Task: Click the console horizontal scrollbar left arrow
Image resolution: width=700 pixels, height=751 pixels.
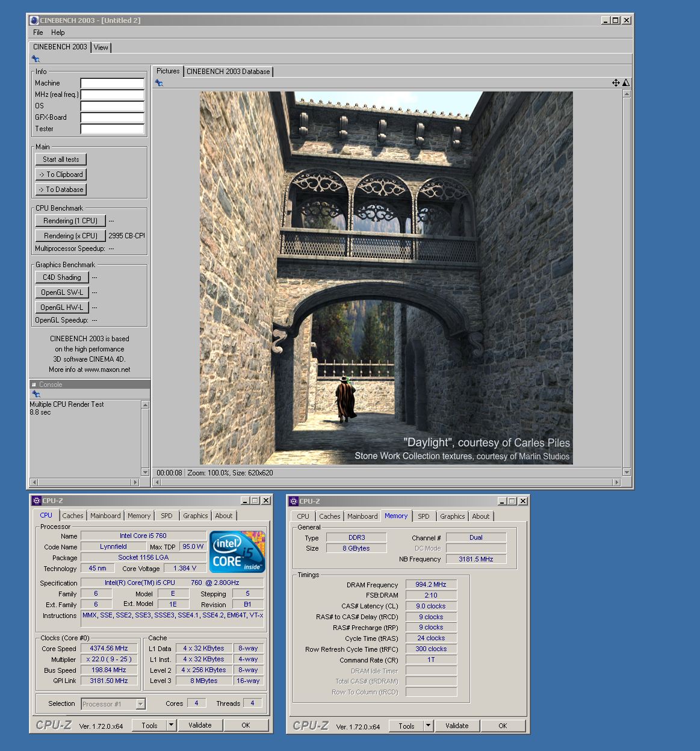Action: click(x=34, y=482)
